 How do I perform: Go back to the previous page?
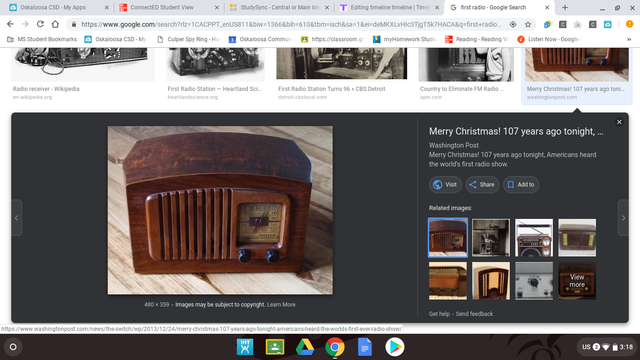[x=10, y=24]
